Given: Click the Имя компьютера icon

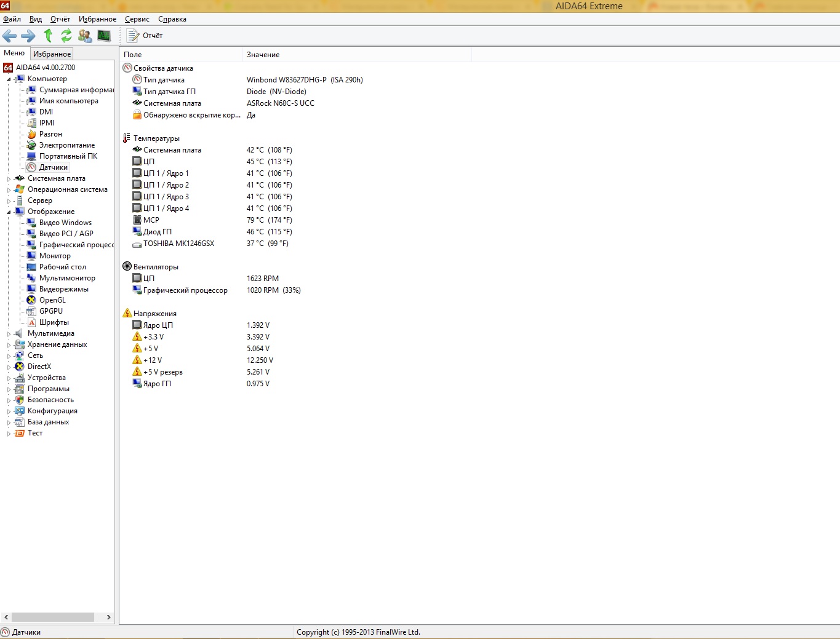Looking at the screenshot, I should click(x=31, y=101).
